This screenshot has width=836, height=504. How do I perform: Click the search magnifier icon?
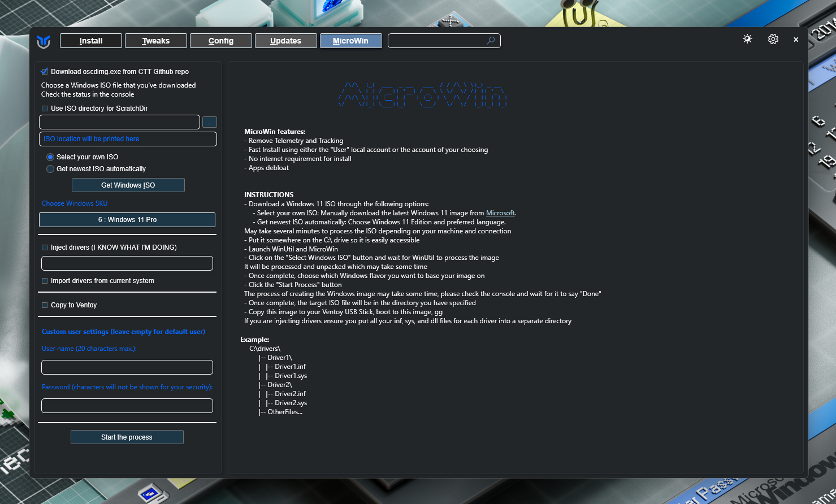pos(491,41)
